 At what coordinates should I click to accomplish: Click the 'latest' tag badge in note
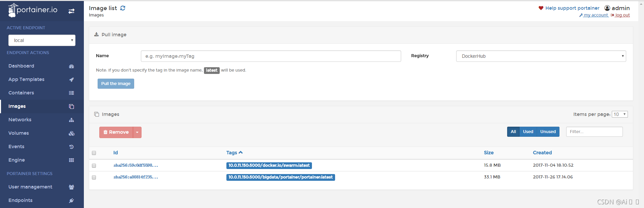[212, 70]
